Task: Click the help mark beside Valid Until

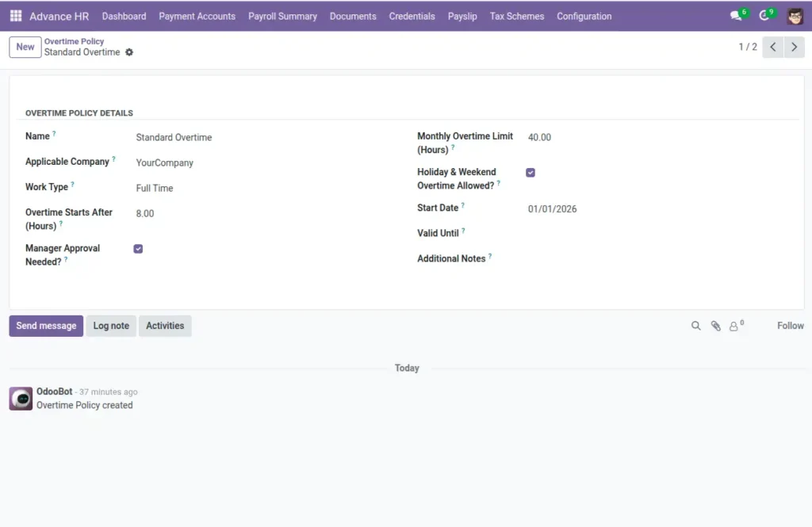Action: (463, 231)
